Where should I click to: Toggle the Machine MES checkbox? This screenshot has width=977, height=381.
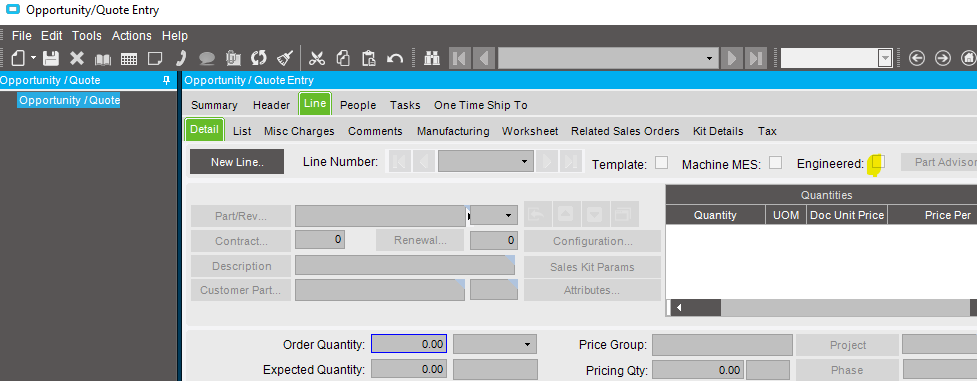click(x=775, y=163)
